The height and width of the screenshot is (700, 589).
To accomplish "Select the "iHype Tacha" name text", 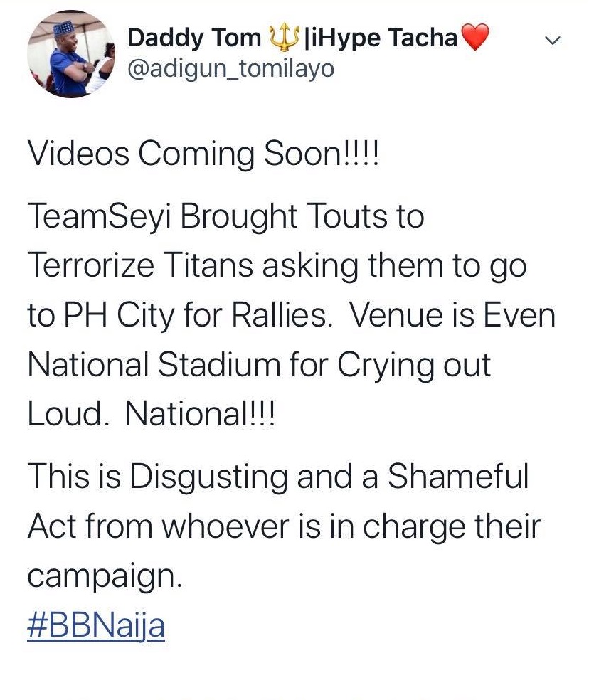I will point(382,38).
